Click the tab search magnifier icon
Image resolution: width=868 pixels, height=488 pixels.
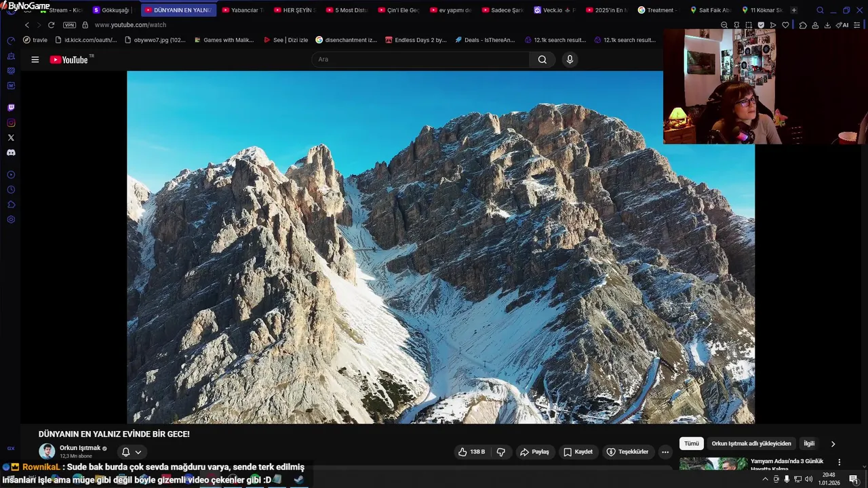[x=820, y=10]
